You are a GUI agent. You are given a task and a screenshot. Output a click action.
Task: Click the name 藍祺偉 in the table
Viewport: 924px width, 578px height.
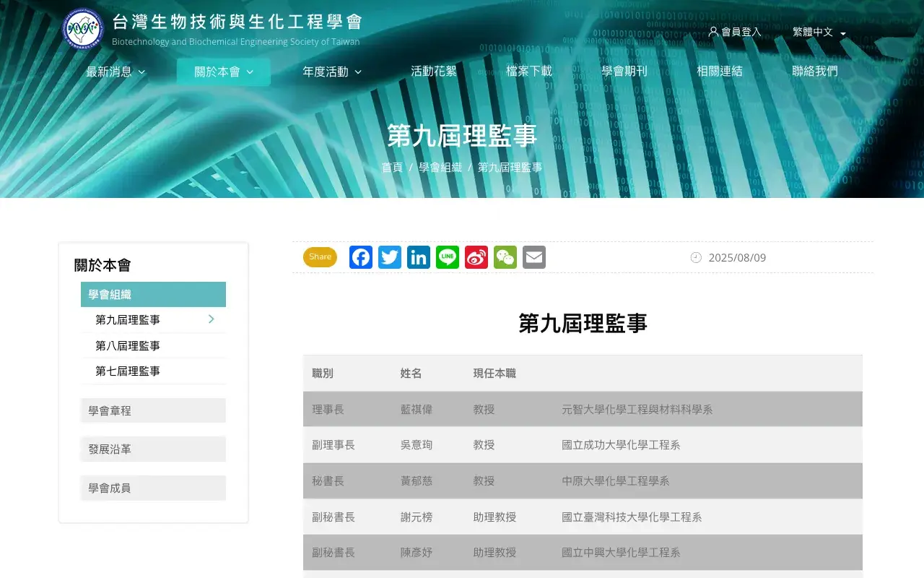coord(417,410)
